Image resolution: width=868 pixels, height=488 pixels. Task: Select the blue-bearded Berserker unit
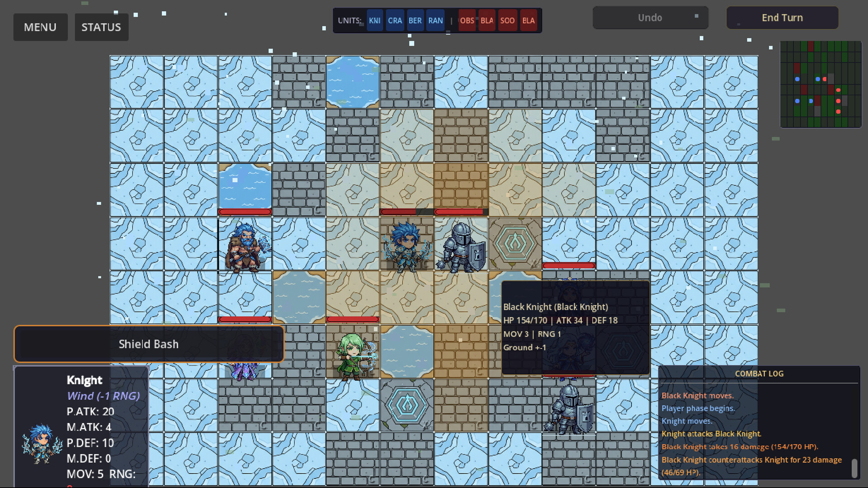pos(245,246)
